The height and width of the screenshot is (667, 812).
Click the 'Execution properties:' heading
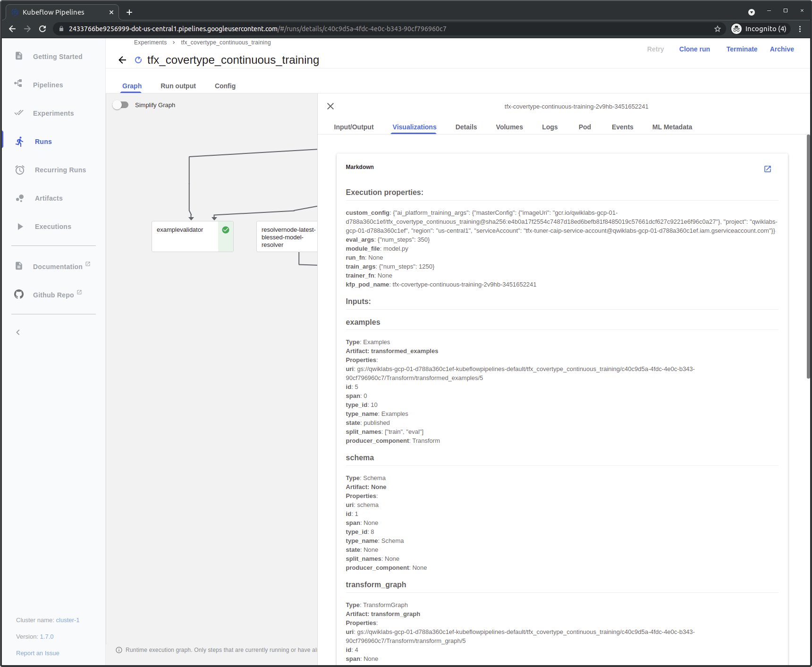coord(384,193)
